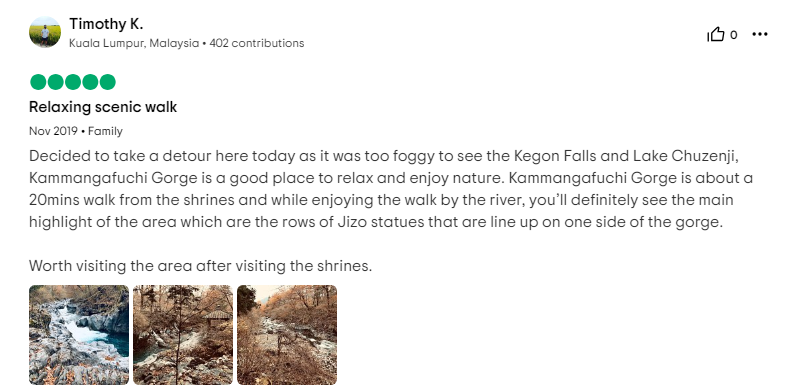Click Timothy K.'s round profile avatar
This screenshot has width=797, height=386.
[45, 32]
